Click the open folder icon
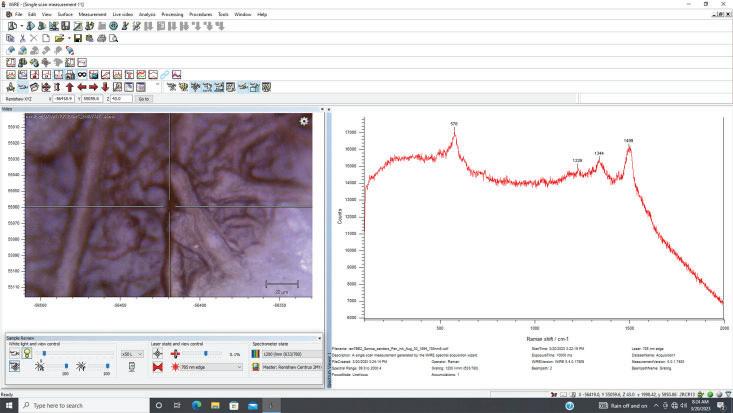This screenshot has width=733, height=413. (59, 38)
